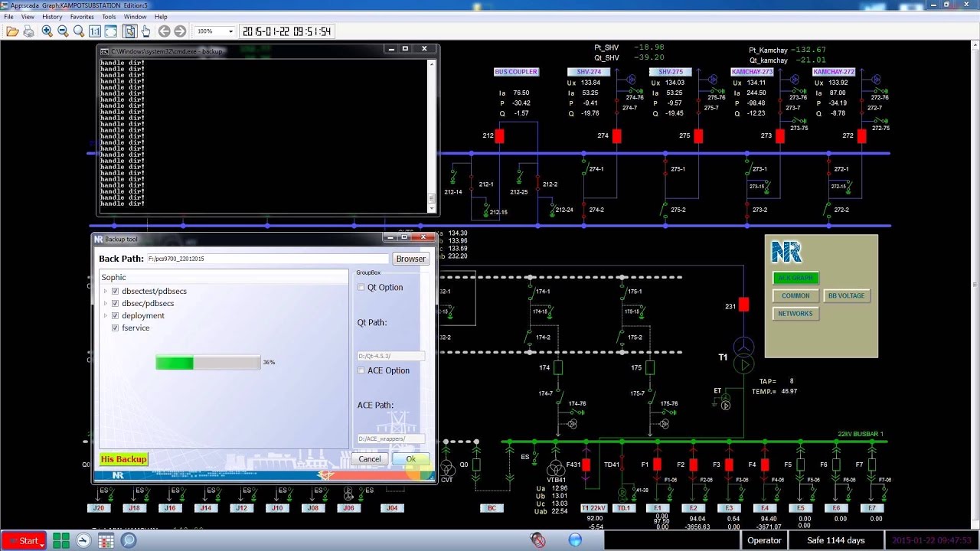
Task: Click the clock taskbar icon
Action: pos(83,540)
